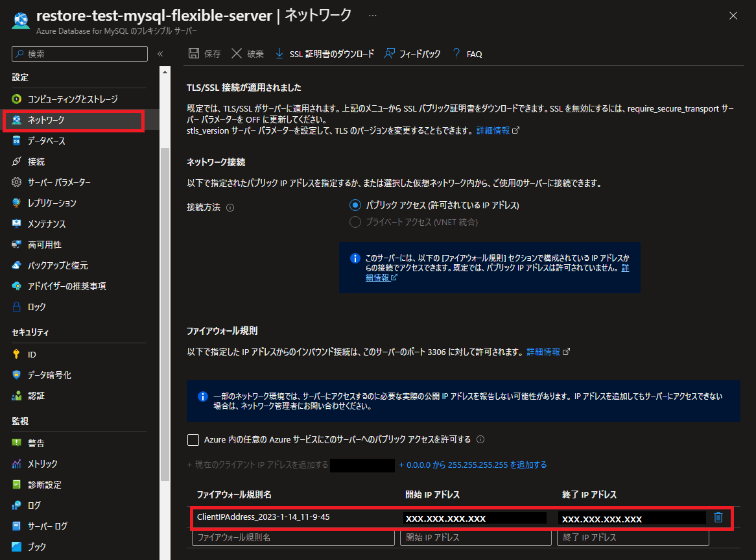Click the アドバイザーの推奨事項 icon
Screen dimensions: 756x560
(16, 286)
